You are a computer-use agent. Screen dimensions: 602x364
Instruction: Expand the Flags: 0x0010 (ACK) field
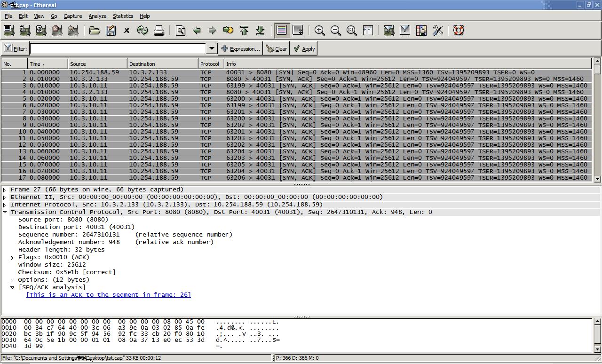click(x=12, y=257)
